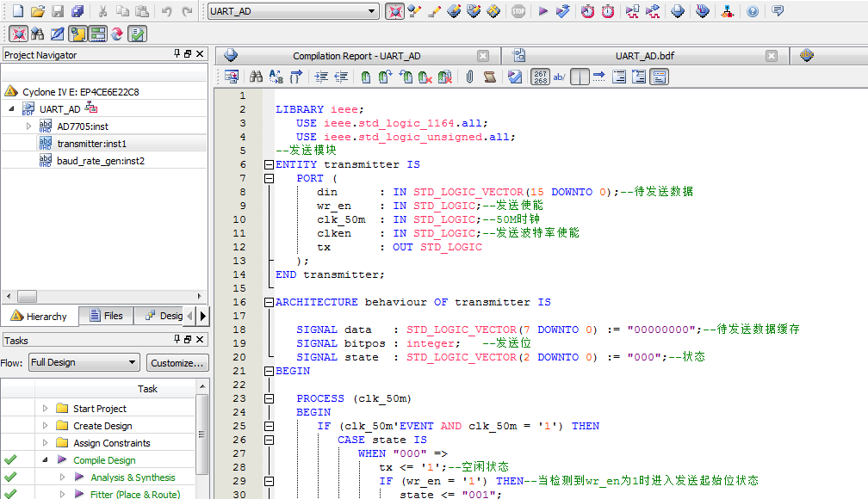The width and height of the screenshot is (868, 499).
Task: Click the Customize... button
Action: click(177, 362)
